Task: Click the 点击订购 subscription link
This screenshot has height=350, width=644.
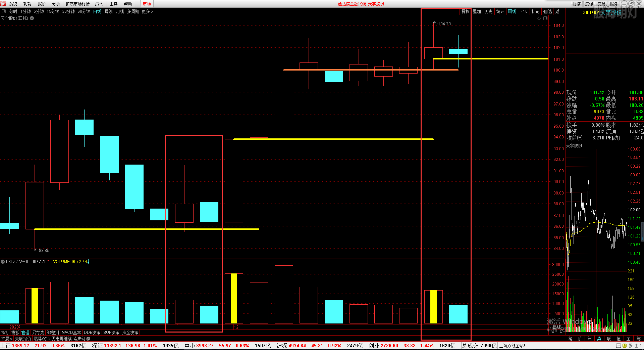Action: pos(82,339)
